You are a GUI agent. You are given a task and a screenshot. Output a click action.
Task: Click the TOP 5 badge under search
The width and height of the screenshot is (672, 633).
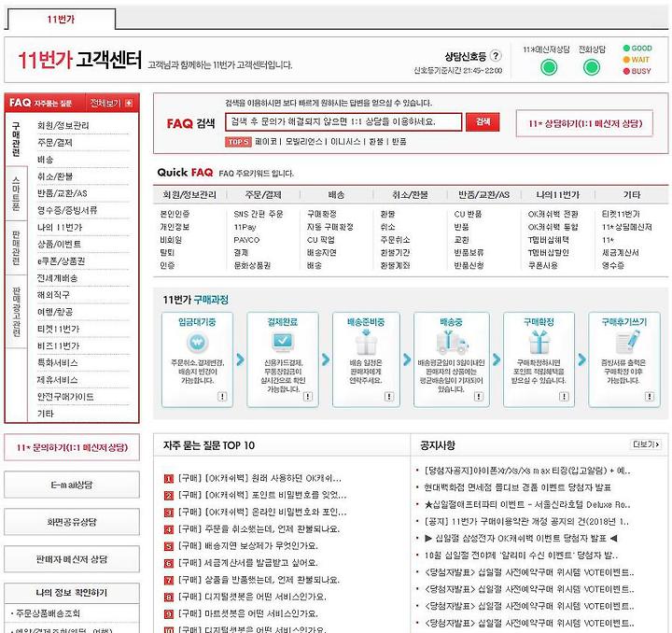coord(238,142)
